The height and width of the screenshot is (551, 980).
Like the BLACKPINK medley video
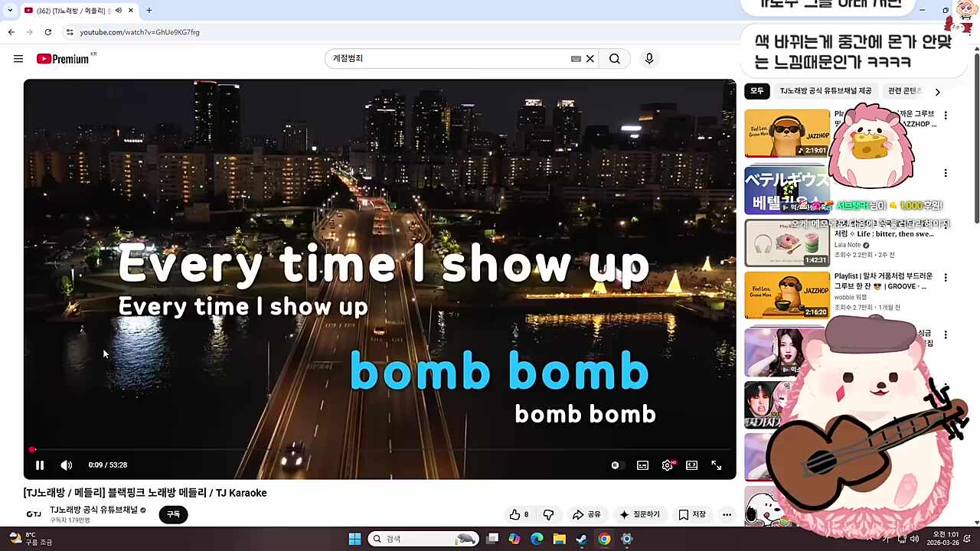520,515
